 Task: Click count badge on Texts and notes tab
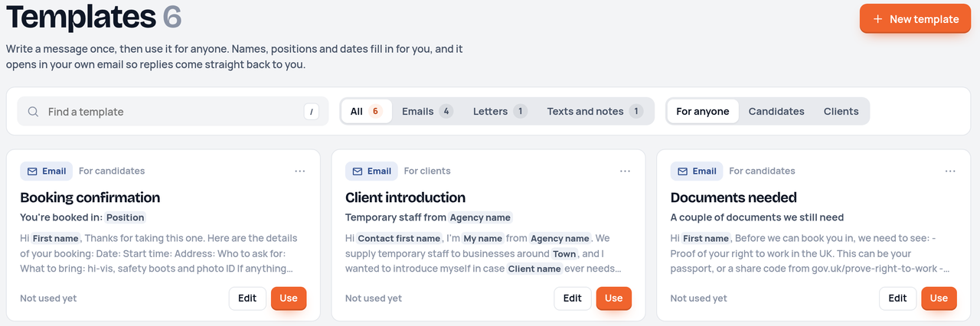(635, 112)
